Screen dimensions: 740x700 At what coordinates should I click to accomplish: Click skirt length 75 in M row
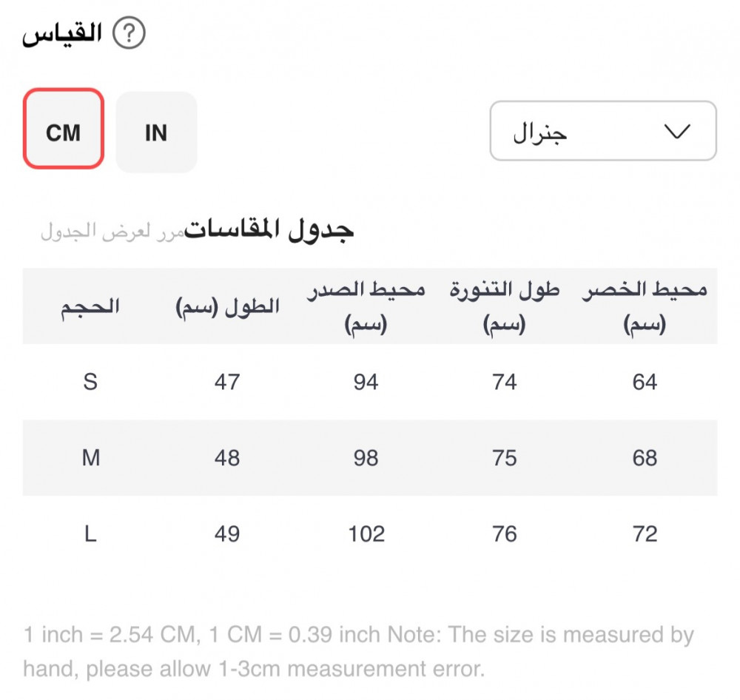[505, 458]
